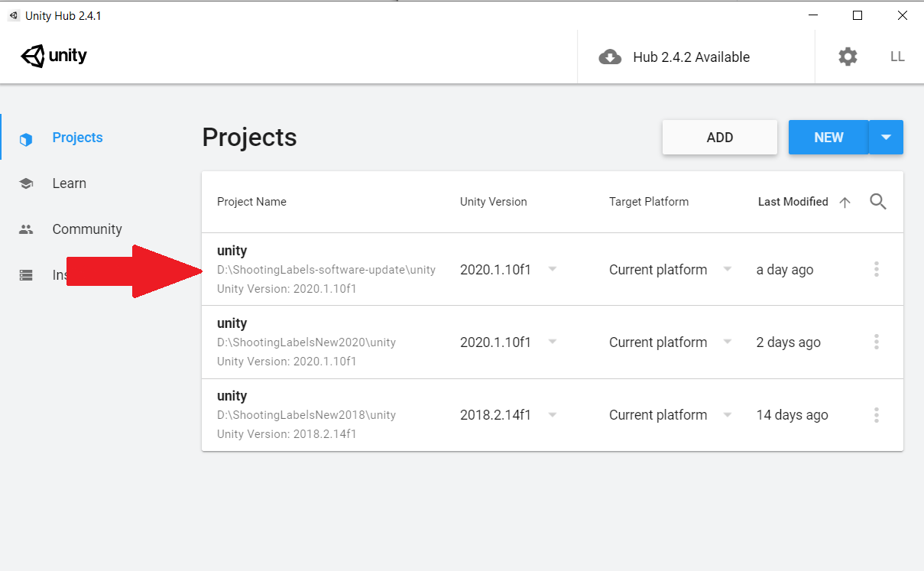Click the Installs list icon in sidebar
The width and height of the screenshot is (924, 571).
26,275
